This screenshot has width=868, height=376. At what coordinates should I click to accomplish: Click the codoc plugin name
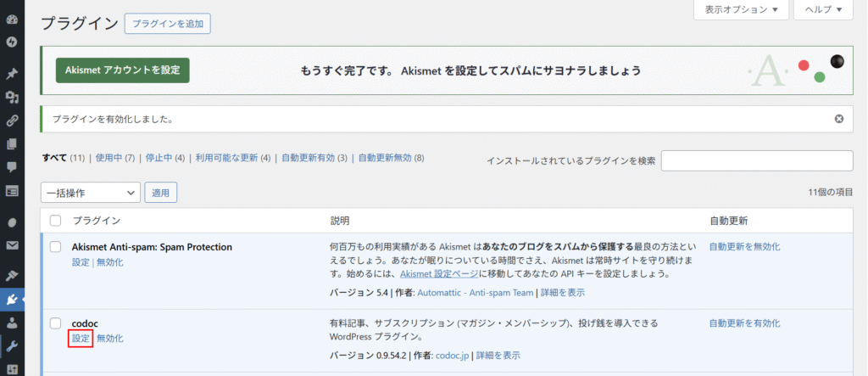(x=86, y=323)
